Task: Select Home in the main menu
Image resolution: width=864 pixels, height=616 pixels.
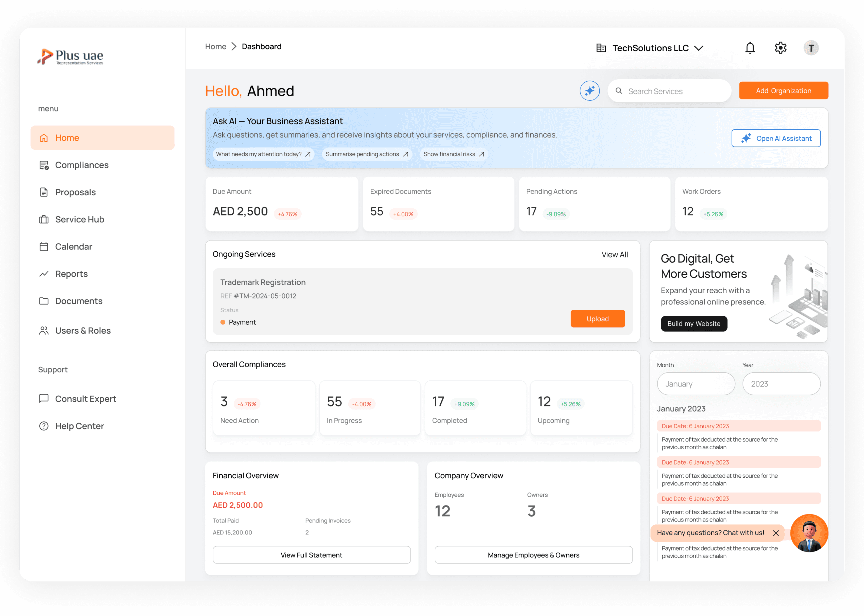Action: (x=67, y=137)
